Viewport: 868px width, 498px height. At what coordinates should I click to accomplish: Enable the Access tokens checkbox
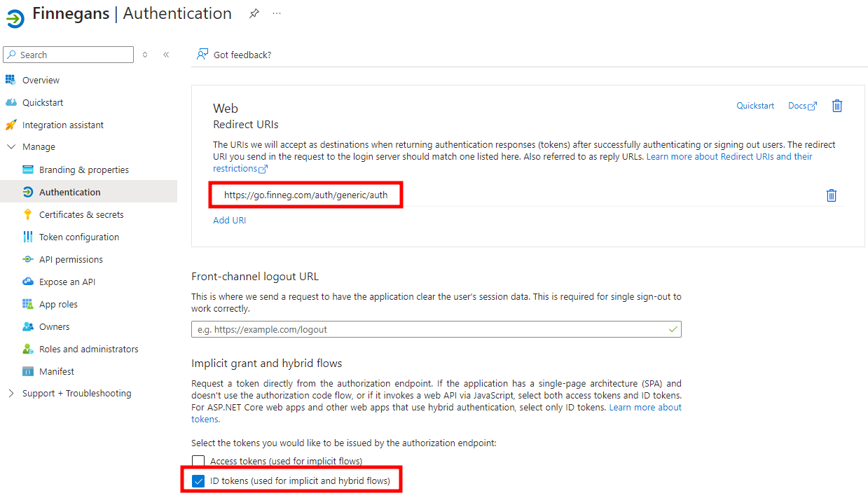[198, 461]
